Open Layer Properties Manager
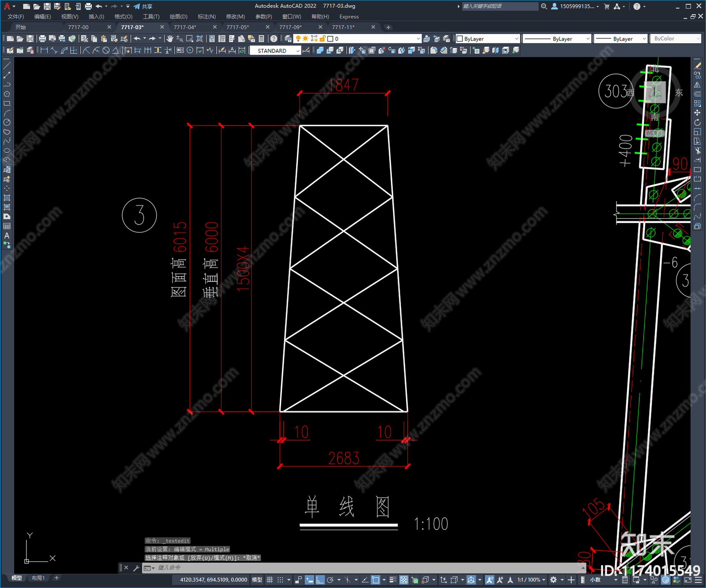 point(288,39)
